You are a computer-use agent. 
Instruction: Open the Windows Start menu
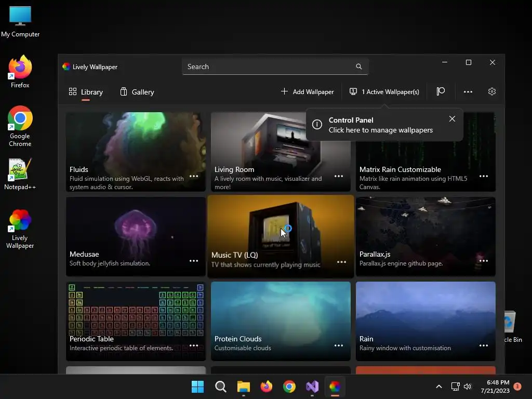tap(197, 387)
